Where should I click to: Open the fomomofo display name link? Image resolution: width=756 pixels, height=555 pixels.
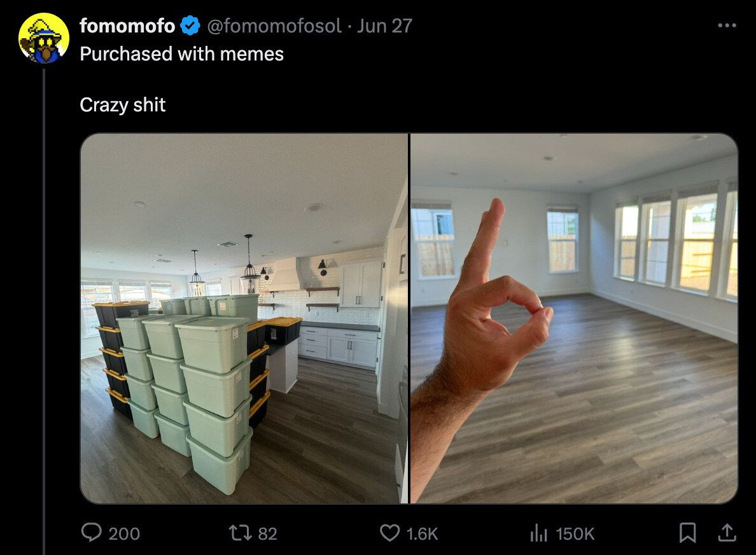pos(127,25)
